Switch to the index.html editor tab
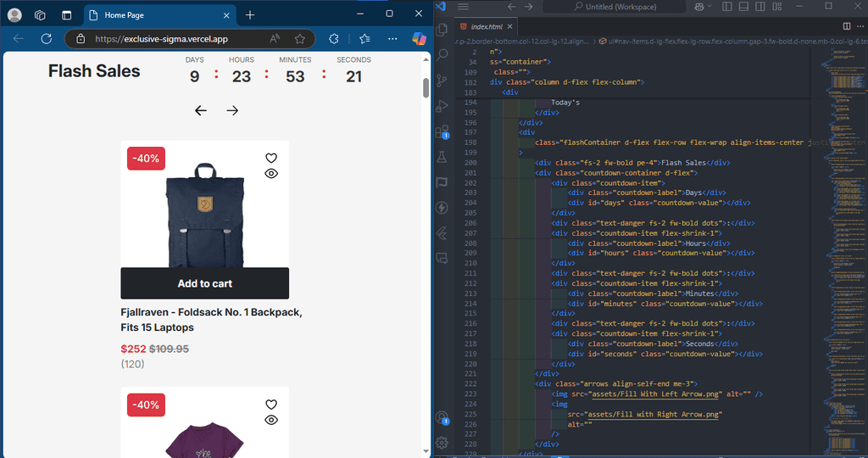868x458 pixels. [487, 26]
